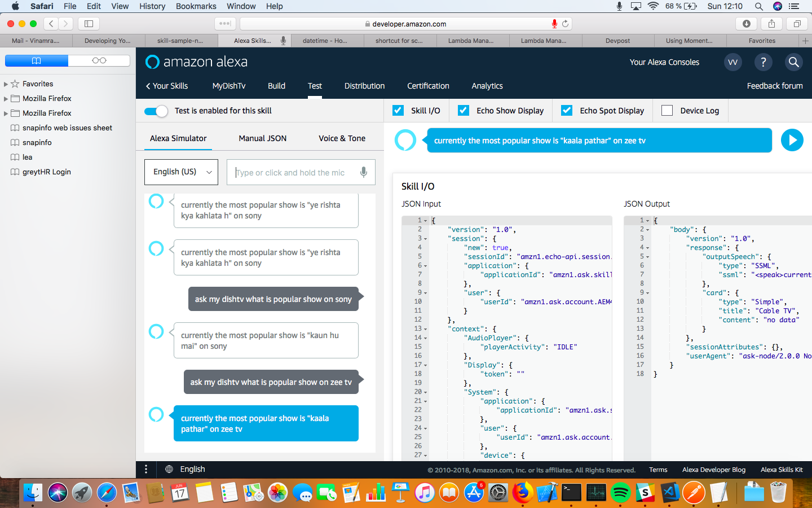Image resolution: width=812 pixels, height=508 pixels.
Task: Open the Feedback forum link
Action: [775, 86]
